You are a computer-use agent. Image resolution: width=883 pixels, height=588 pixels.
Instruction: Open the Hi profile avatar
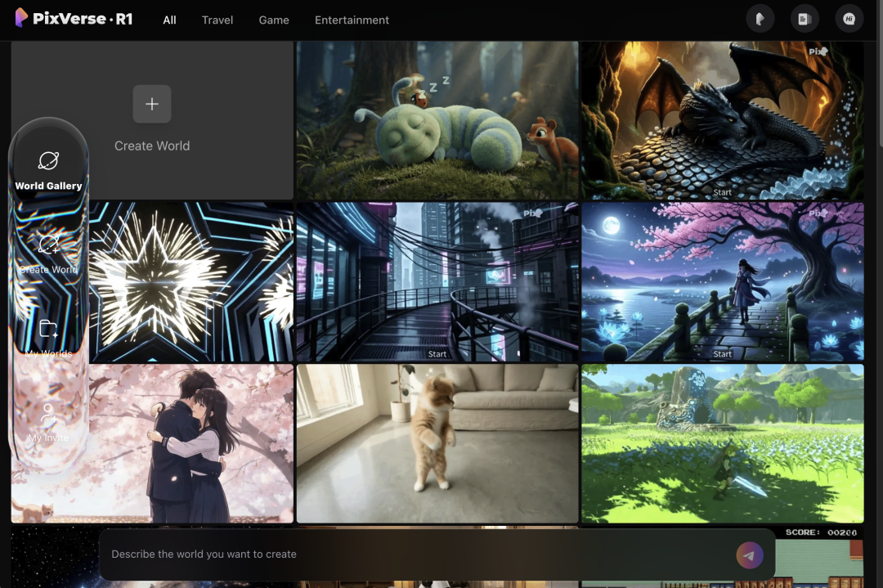tap(849, 19)
